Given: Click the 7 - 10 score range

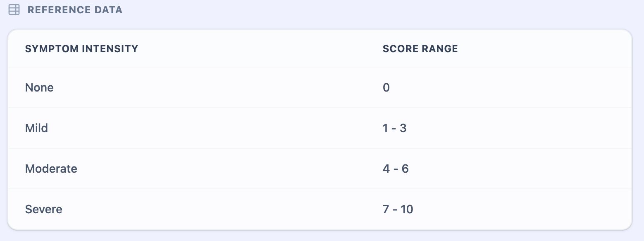Looking at the screenshot, I should tap(398, 210).
